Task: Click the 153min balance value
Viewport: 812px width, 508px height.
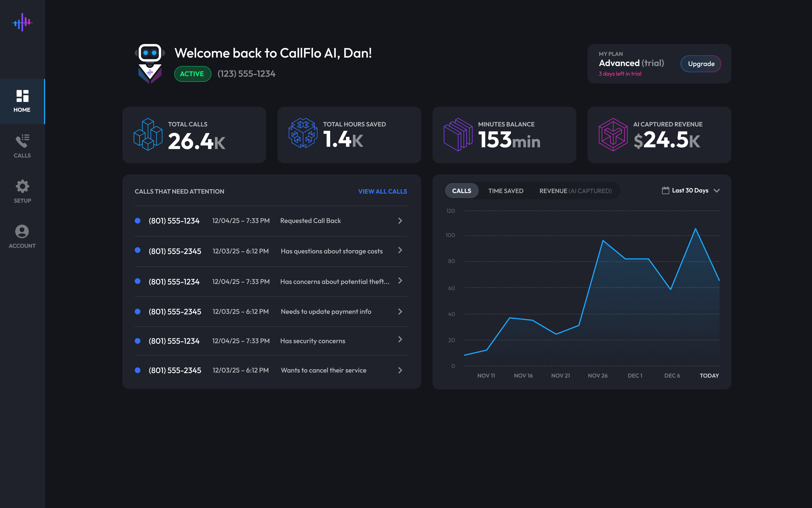Action: [x=509, y=140]
